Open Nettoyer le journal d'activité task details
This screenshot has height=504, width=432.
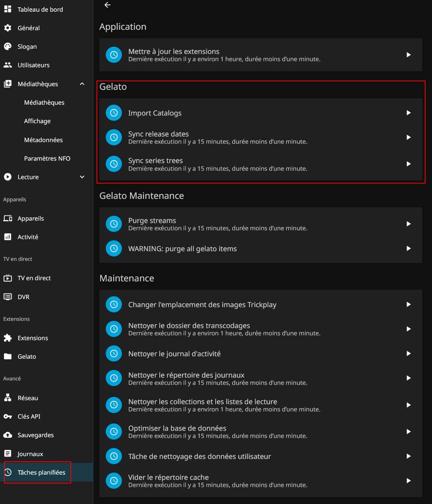pos(261,353)
